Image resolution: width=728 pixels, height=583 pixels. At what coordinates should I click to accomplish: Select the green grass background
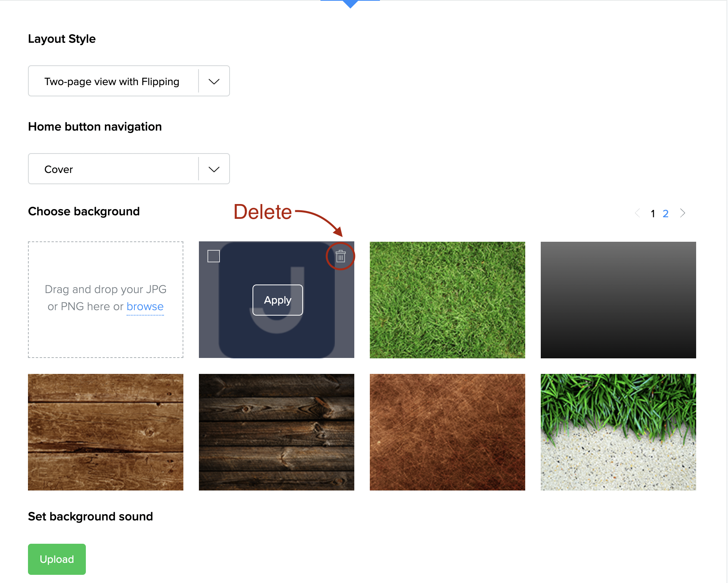point(447,300)
